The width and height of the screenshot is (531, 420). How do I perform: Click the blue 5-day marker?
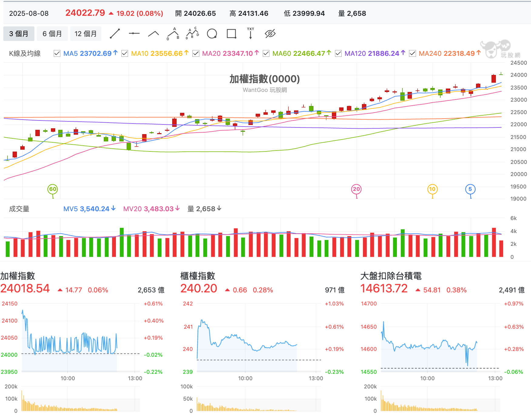pyautogui.click(x=470, y=189)
